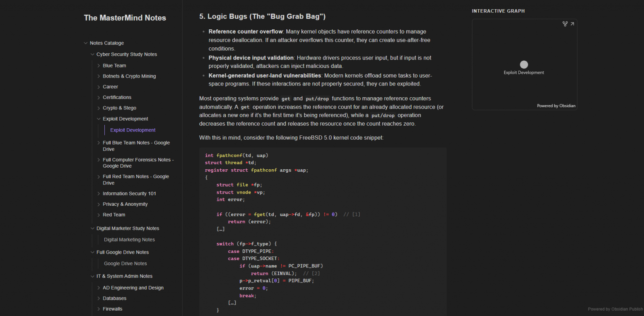Screen dimensions: 644x316
Task: Collapse the IT & System Admin Notes folder
Action: [93, 276]
